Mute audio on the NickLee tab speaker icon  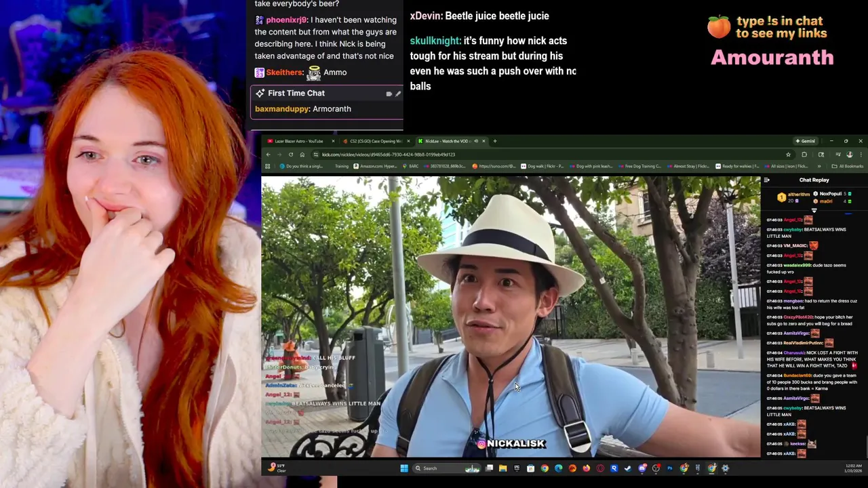[476, 141]
